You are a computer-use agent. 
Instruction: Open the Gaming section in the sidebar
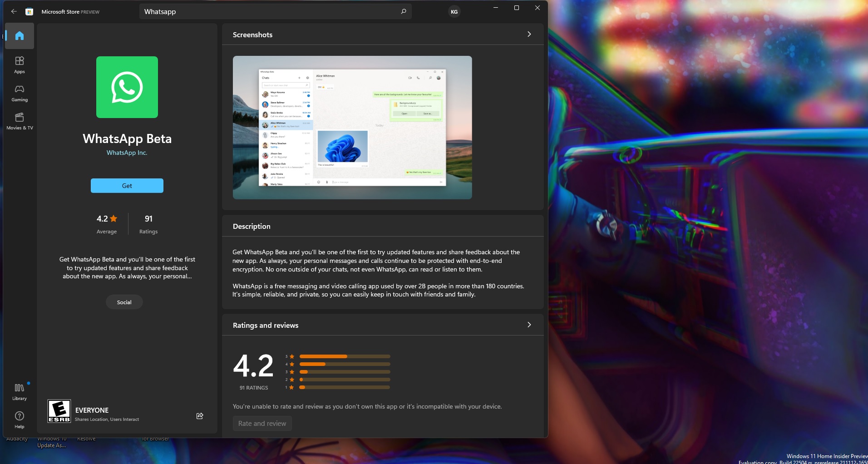tap(20, 93)
